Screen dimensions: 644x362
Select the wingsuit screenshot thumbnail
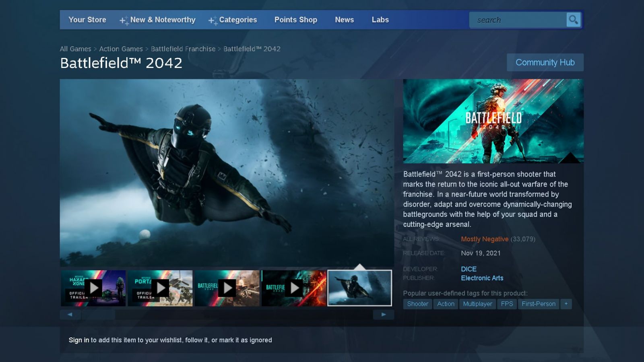[x=359, y=288]
